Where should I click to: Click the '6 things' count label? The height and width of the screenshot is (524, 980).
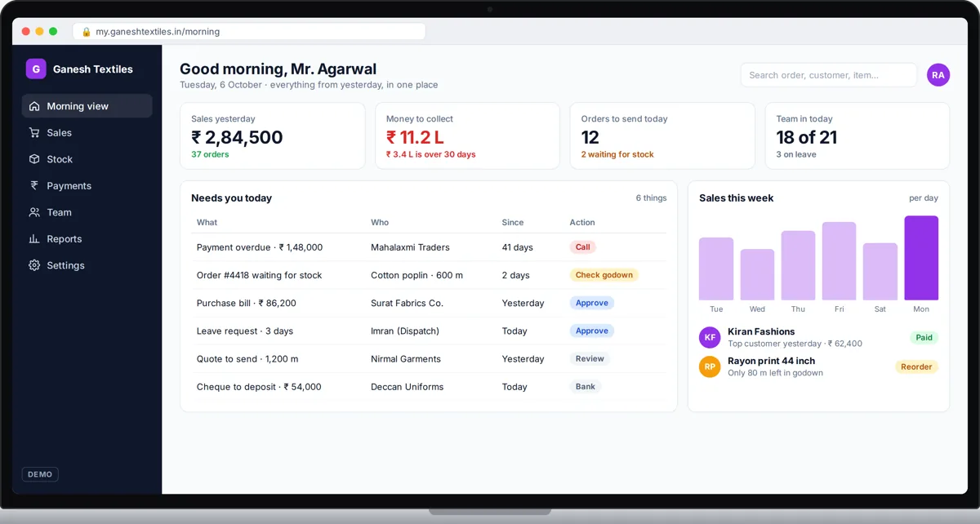[651, 198]
